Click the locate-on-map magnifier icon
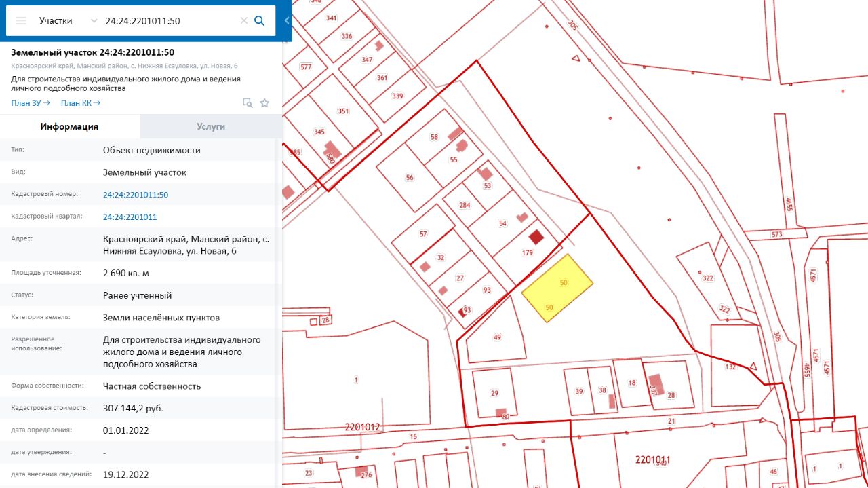 (x=248, y=103)
